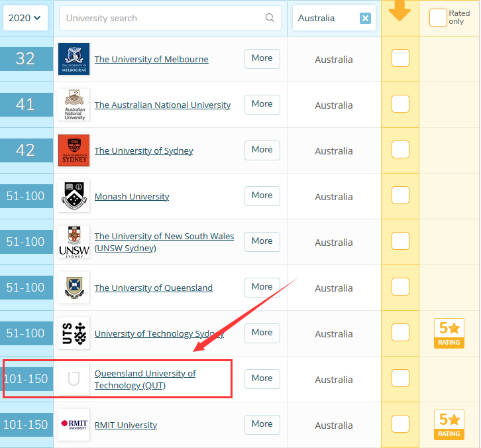This screenshot has height=448, width=481.
Task: Click the Australian National University logo
Action: tap(74, 105)
